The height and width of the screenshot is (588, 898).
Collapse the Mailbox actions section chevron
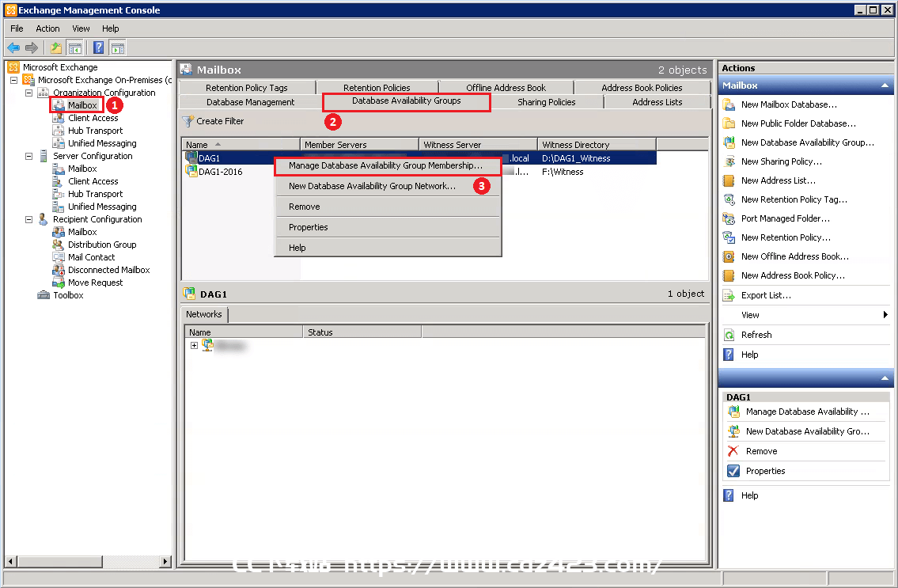(885, 85)
